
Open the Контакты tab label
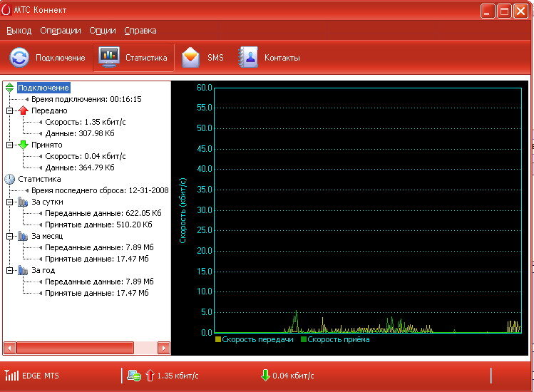pos(282,58)
